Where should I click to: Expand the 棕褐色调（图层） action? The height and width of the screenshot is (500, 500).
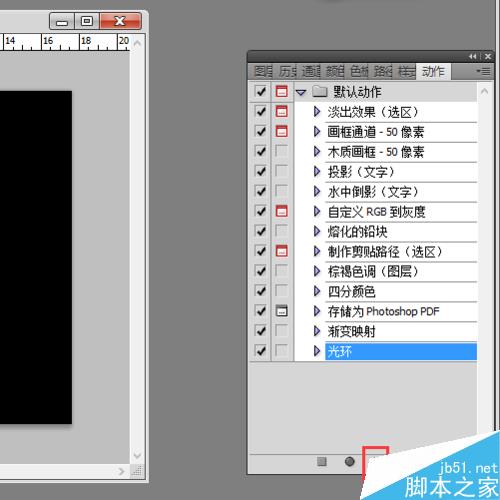(317, 271)
